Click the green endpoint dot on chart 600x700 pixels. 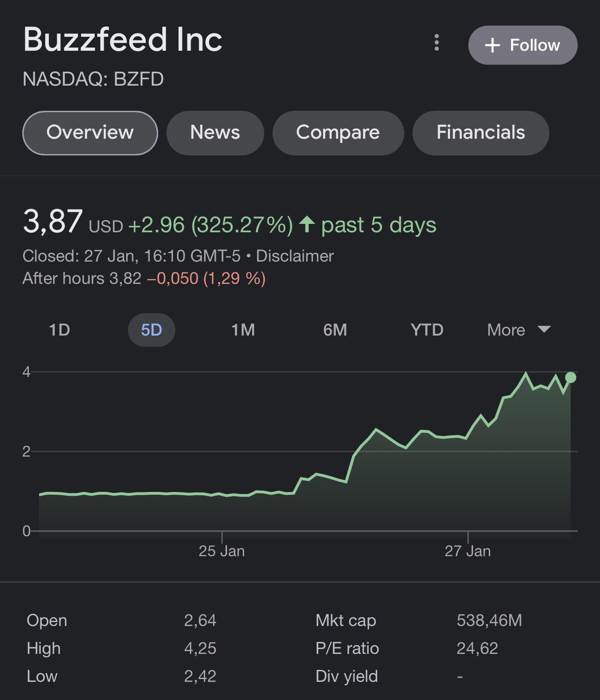coord(571,377)
